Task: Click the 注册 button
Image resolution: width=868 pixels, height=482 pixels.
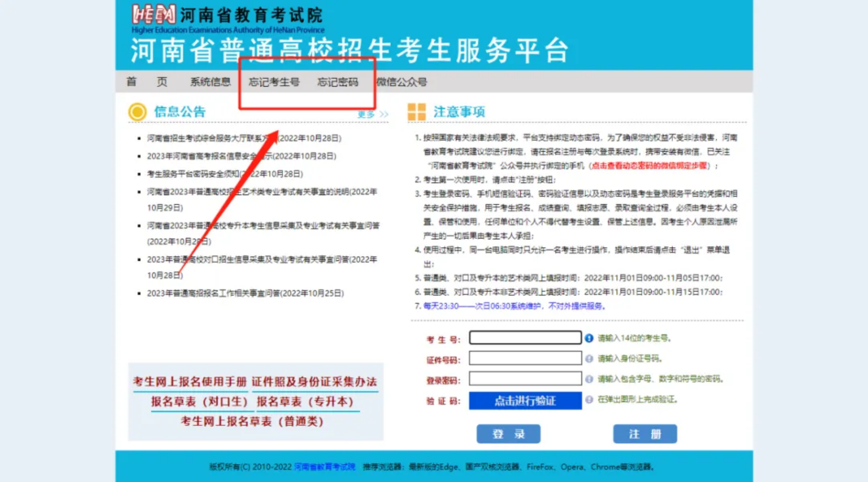Action: [645, 434]
